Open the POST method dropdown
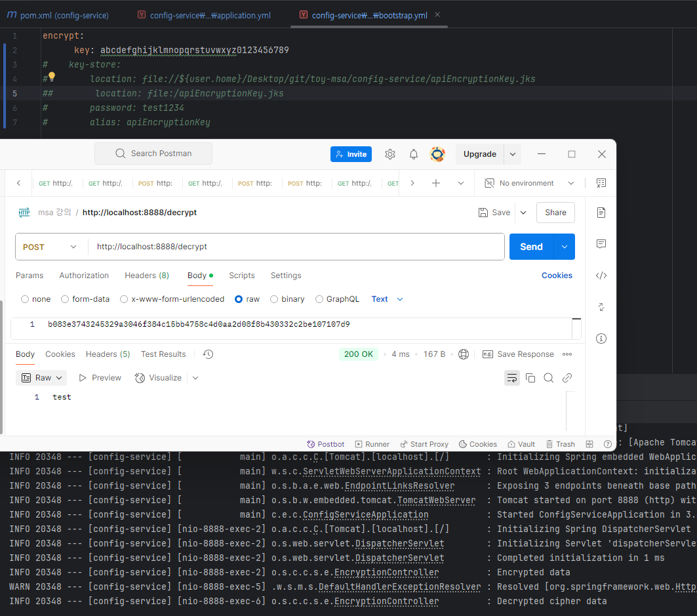The width and height of the screenshot is (697, 616). [x=49, y=247]
